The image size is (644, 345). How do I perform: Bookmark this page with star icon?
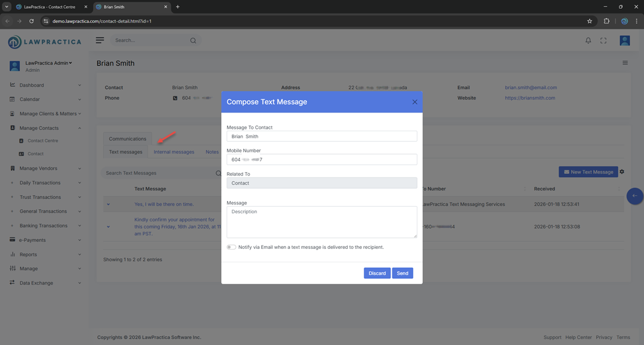pyautogui.click(x=590, y=21)
